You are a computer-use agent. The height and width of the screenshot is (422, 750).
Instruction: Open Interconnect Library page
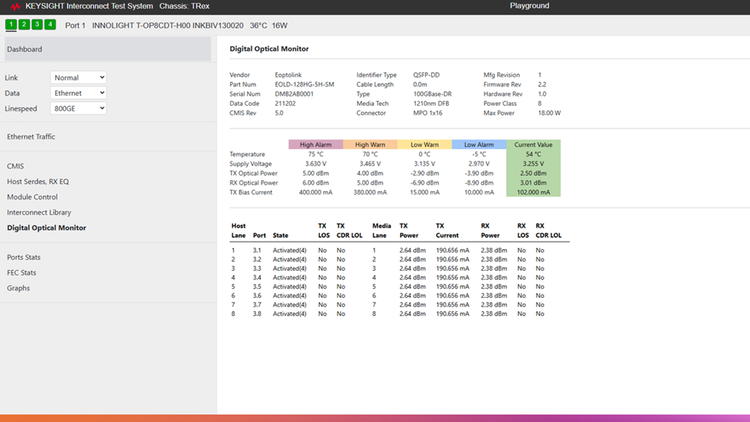(39, 212)
